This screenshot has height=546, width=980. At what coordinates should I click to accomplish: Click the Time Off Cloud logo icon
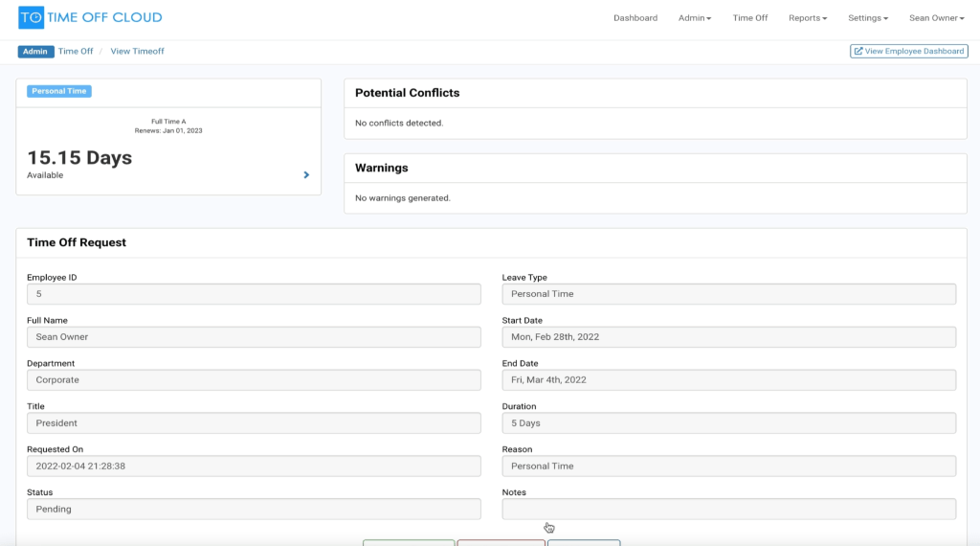[x=31, y=17]
